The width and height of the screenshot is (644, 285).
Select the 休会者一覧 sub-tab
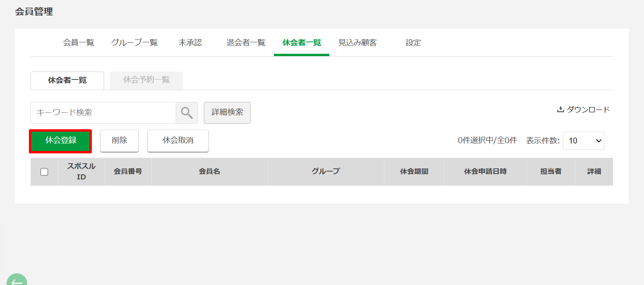[x=67, y=80]
